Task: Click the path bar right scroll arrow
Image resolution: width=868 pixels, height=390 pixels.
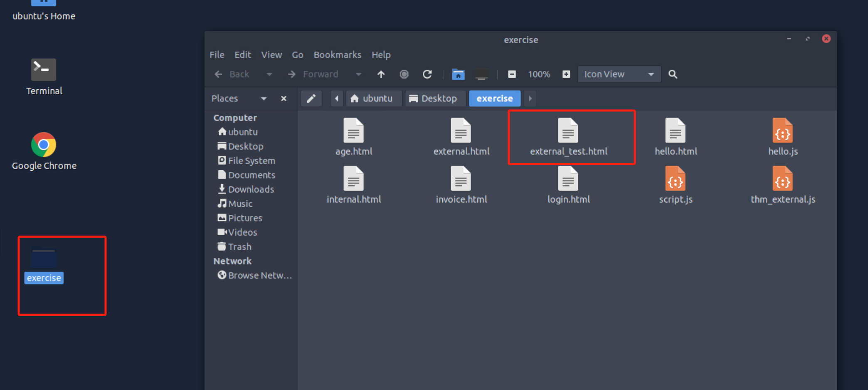Action: (x=530, y=98)
